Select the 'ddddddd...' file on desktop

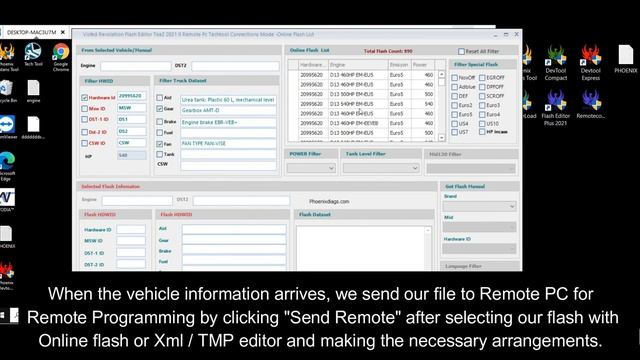[33, 127]
